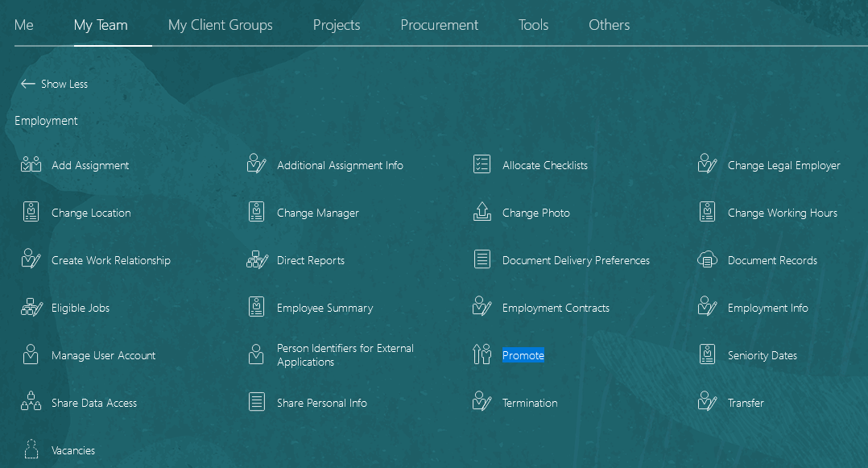Open the Share Data Access link
The image size is (868, 468).
94,404
